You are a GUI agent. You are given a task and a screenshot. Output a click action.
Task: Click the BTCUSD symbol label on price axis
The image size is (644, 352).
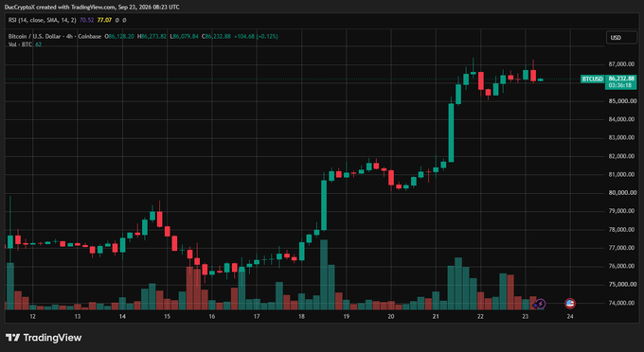(592, 79)
